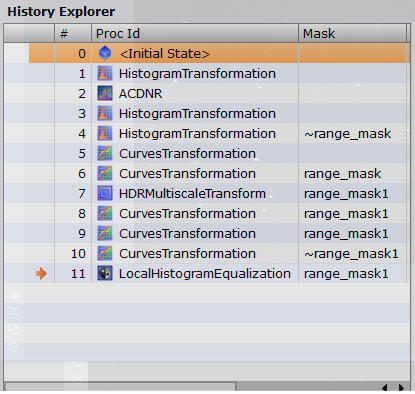Click CurvesTransformation icon in row 9

[105, 233]
